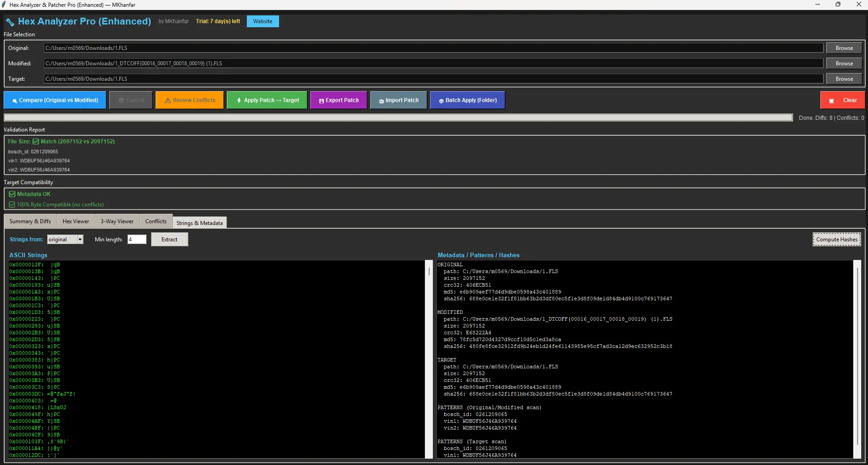
Task: Click the Extract button
Action: point(169,239)
